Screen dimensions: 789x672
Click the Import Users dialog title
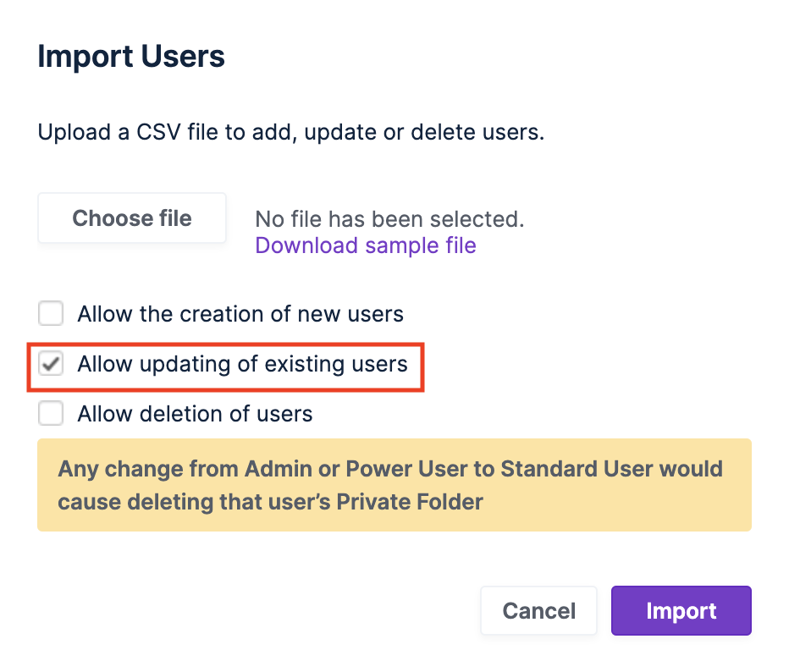(130, 56)
